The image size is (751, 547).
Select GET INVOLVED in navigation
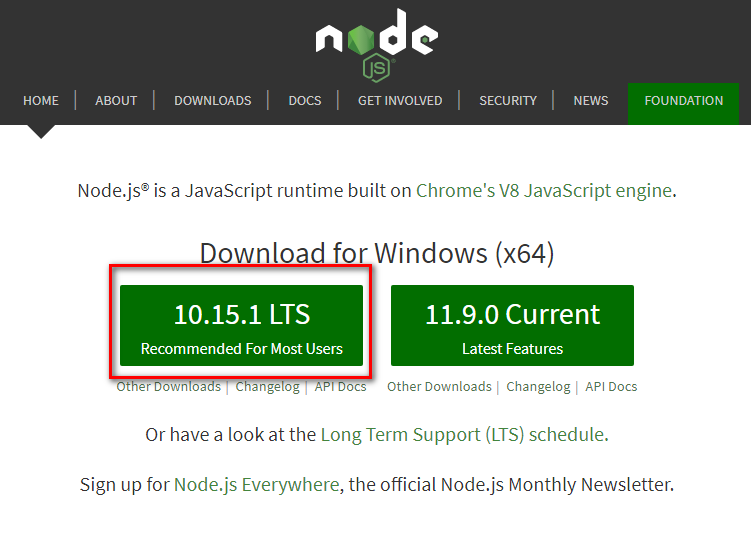tap(400, 101)
